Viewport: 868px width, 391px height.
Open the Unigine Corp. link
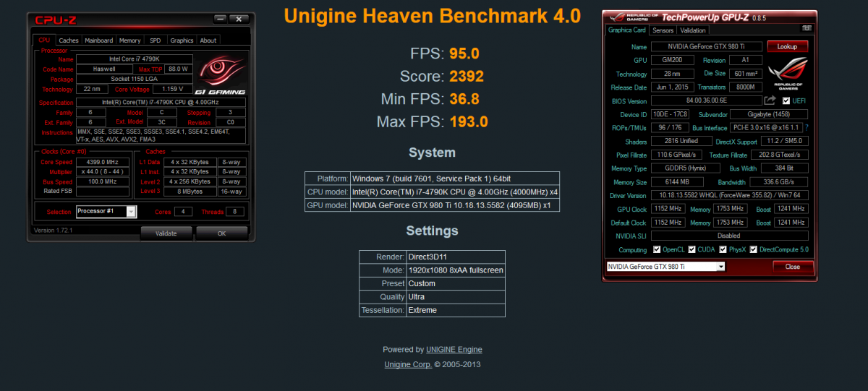pos(408,364)
